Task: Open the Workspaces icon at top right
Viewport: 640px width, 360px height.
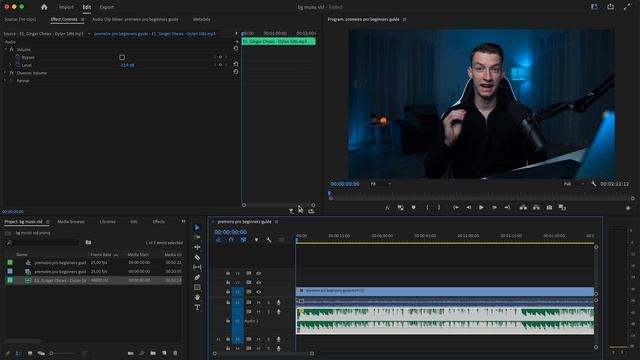Action: pyautogui.click(x=594, y=7)
